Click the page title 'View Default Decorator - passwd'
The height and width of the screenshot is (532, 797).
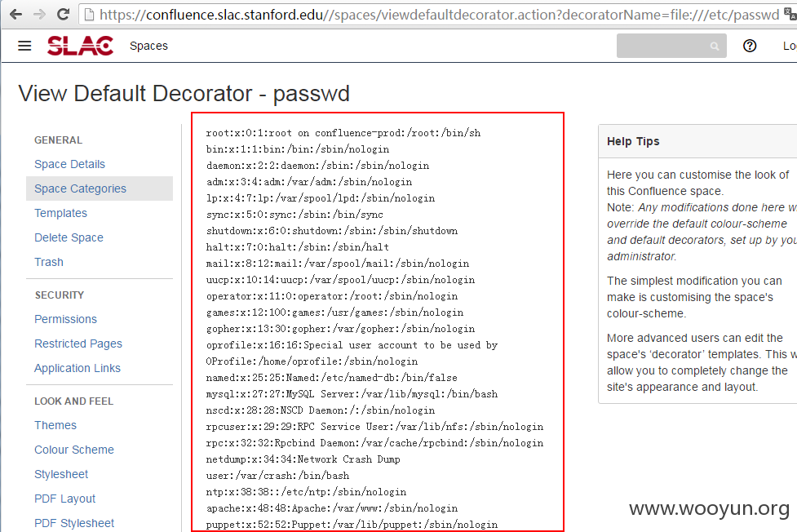pos(184,94)
